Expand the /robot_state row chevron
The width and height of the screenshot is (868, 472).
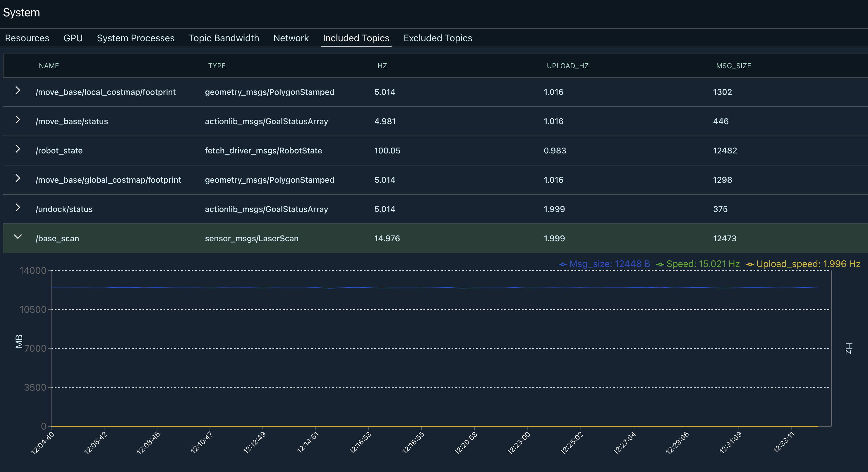(x=18, y=149)
